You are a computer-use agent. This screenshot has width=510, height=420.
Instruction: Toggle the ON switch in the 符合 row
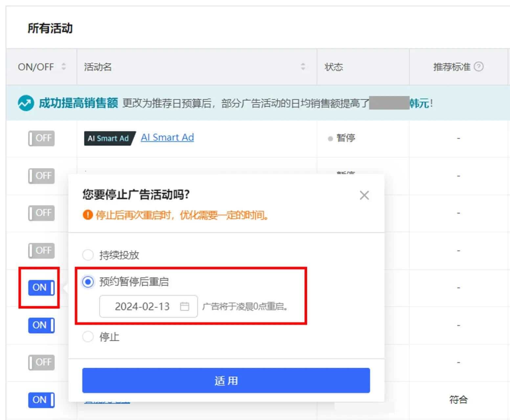coord(41,400)
